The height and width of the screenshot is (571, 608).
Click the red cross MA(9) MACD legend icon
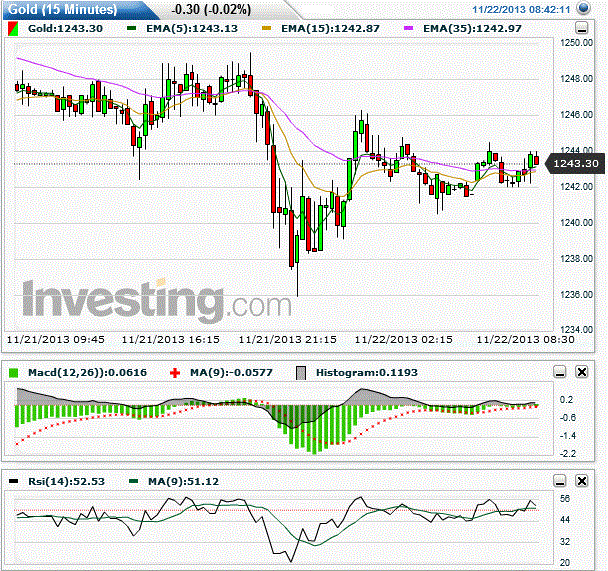coord(175,373)
